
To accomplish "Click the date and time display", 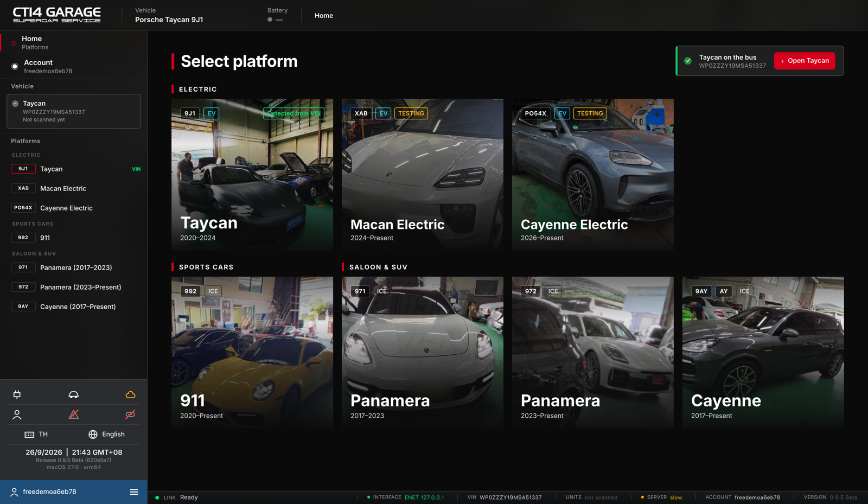I will (x=74, y=452).
